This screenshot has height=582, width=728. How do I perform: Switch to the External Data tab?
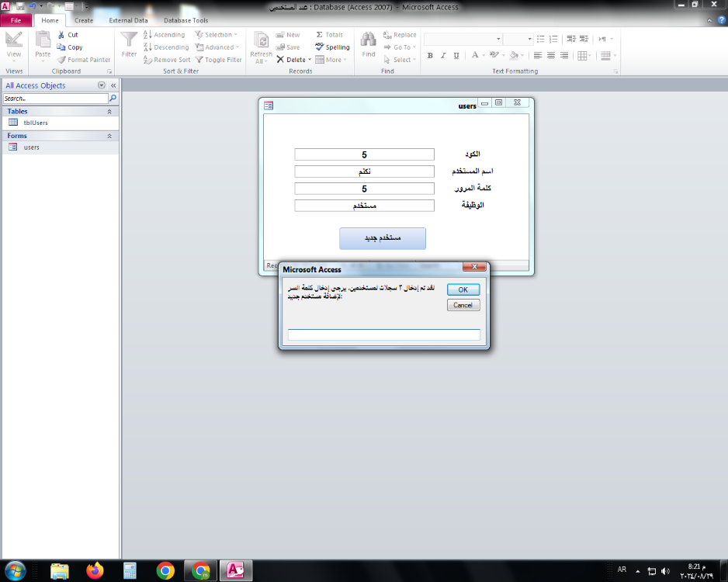(x=128, y=20)
